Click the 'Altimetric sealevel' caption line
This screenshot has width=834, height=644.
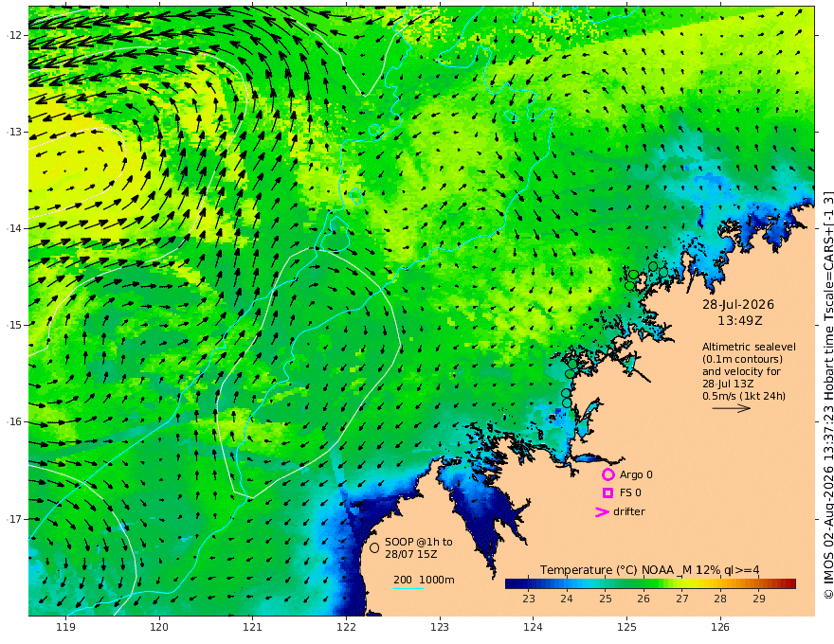click(749, 347)
